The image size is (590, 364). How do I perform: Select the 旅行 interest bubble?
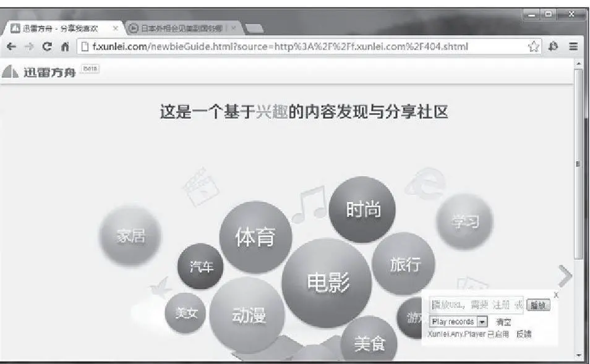pos(405,265)
